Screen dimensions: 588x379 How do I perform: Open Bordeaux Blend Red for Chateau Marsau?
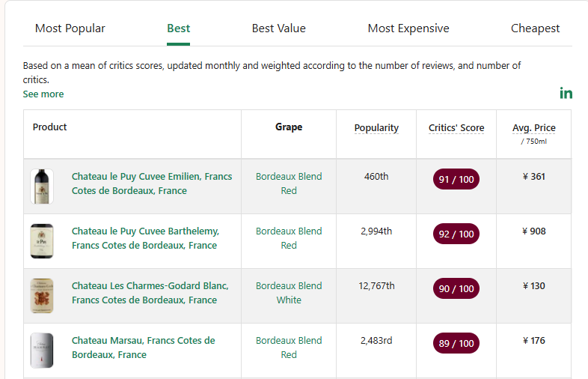pyautogui.click(x=289, y=348)
